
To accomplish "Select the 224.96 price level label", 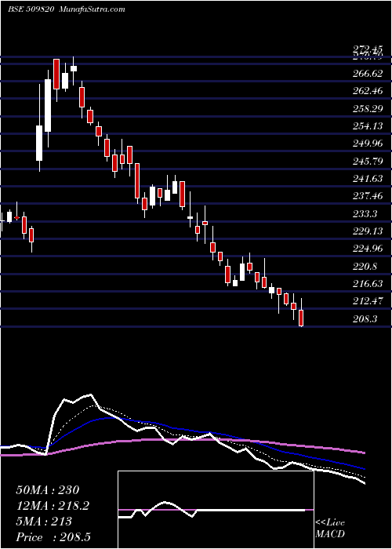I will (x=368, y=249).
